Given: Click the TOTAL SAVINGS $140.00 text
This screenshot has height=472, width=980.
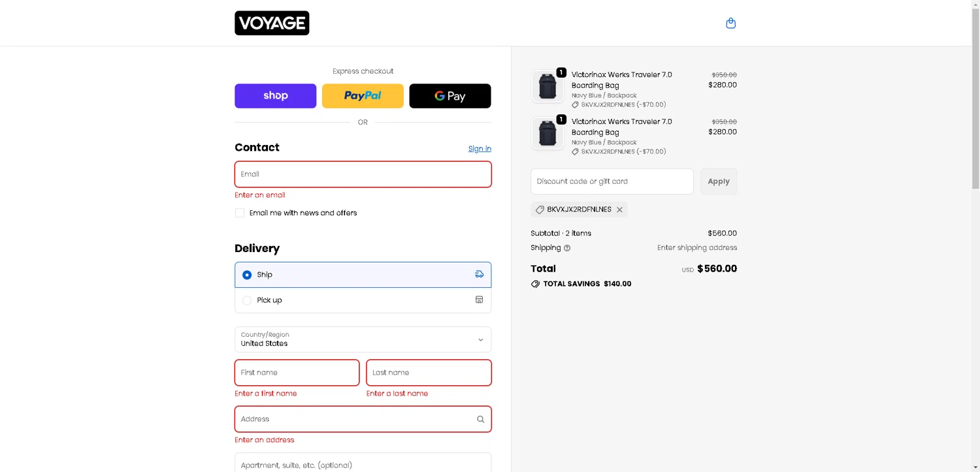Looking at the screenshot, I should (587, 284).
